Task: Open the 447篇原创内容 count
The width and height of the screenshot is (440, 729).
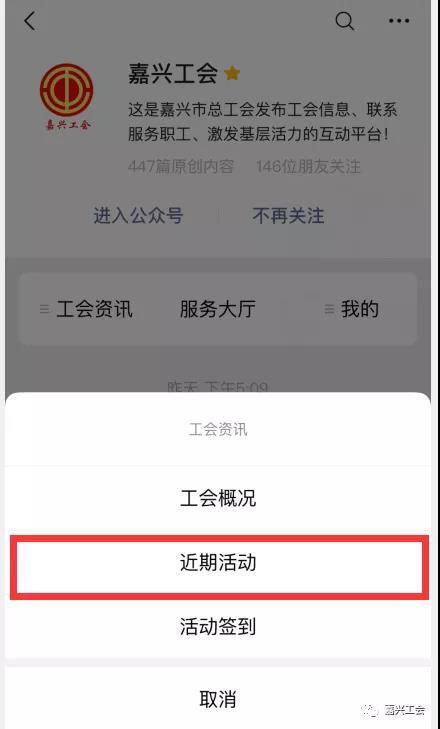Action: click(181, 166)
